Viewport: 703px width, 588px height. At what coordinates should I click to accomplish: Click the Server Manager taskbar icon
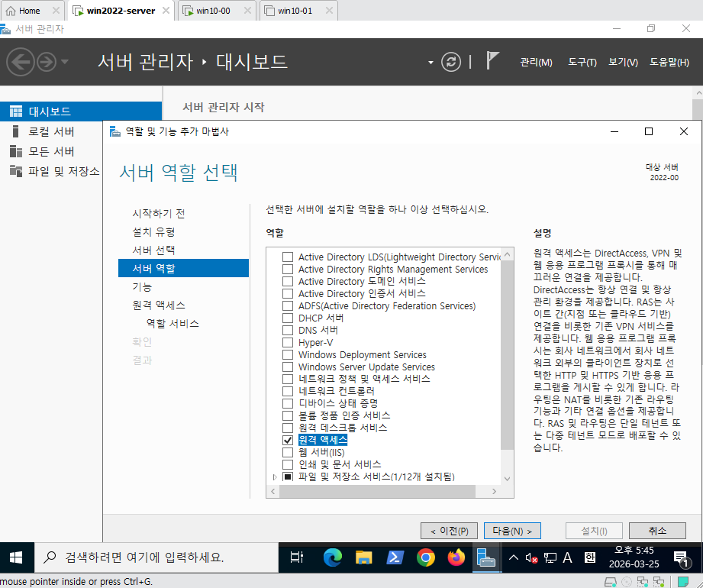tap(486, 557)
